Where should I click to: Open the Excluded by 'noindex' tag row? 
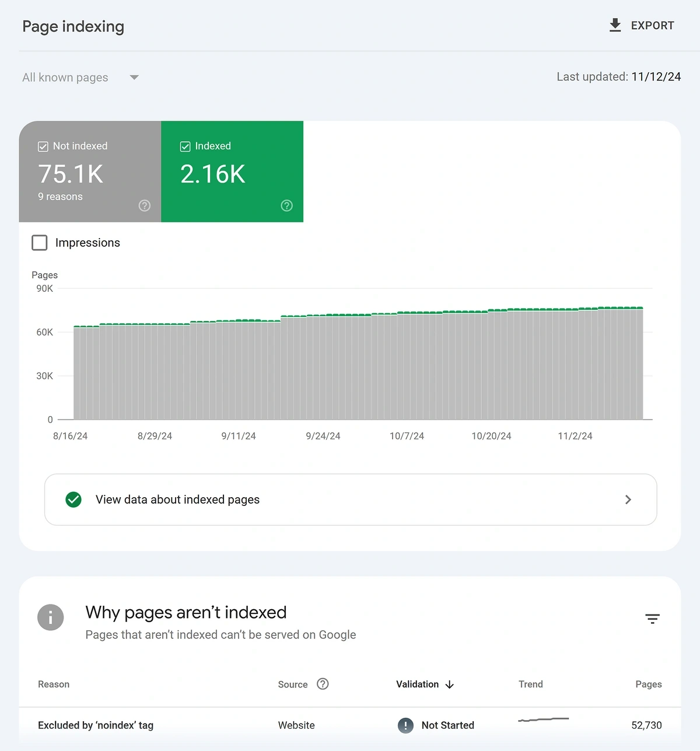350,725
